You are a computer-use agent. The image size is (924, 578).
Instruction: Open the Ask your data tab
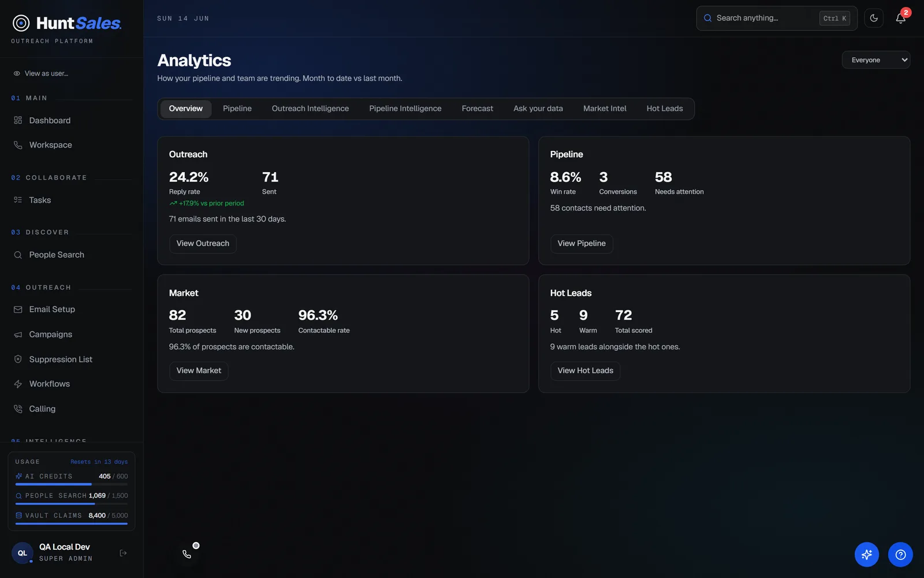pos(538,109)
